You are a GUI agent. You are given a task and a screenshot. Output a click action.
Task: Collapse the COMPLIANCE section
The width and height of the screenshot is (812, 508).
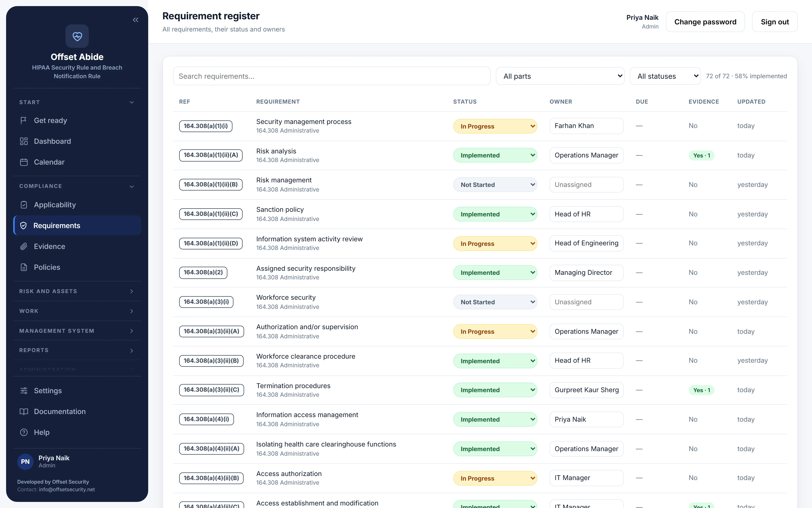77,186
